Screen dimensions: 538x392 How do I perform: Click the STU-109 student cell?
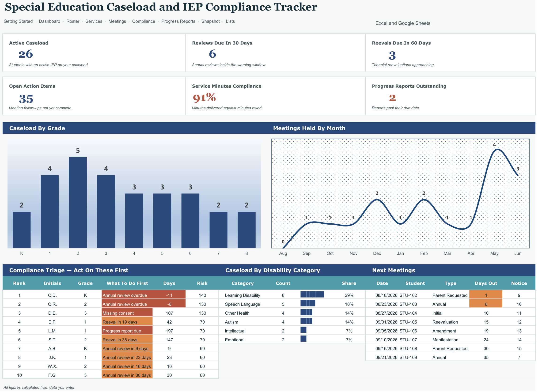click(x=408, y=358)
